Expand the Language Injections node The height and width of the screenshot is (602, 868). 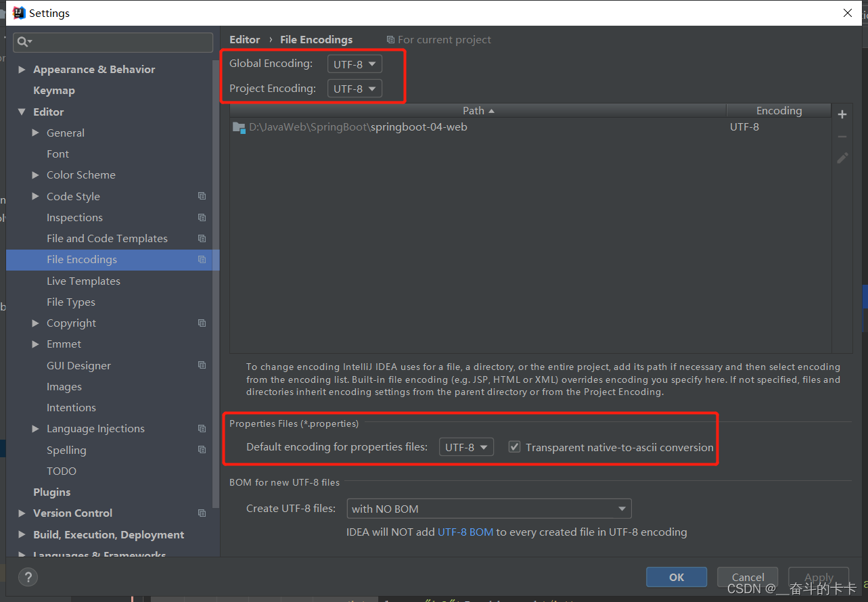(x=36, y=428)
